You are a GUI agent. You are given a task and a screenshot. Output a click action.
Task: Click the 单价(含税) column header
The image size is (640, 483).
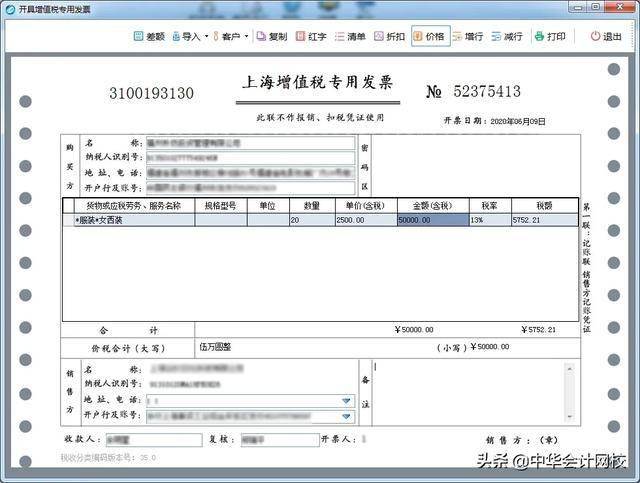tap(366, 206)
